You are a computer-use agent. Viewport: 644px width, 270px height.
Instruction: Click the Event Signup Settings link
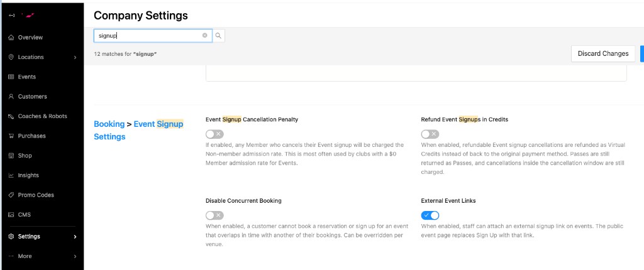pyautogui.click(x=138, y=130)
